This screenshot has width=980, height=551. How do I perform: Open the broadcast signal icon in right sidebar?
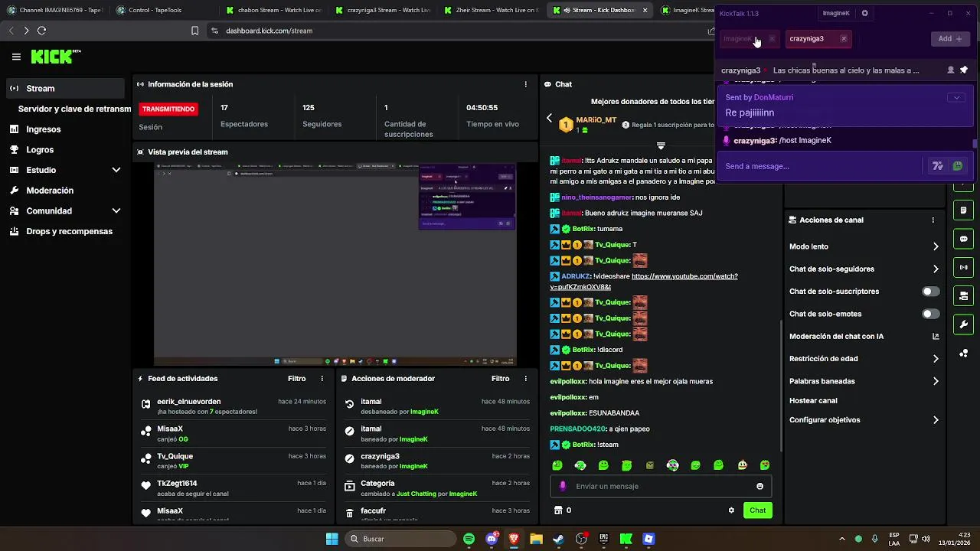pyautogui.click(x=964, y=267)
